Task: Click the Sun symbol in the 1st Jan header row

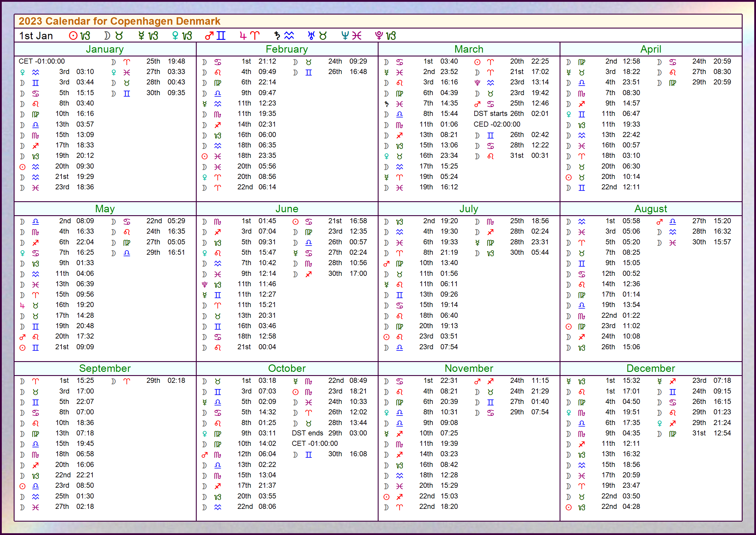Action: (73, 36)
